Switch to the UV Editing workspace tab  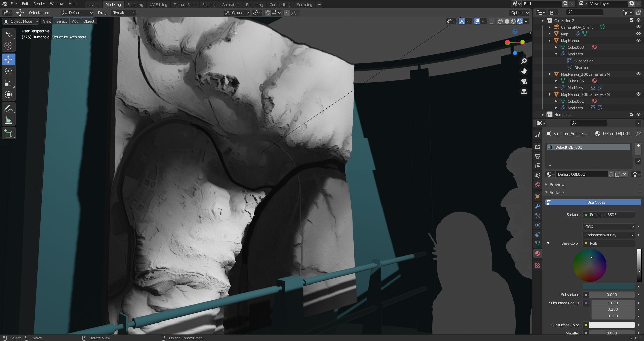point(158,5)
